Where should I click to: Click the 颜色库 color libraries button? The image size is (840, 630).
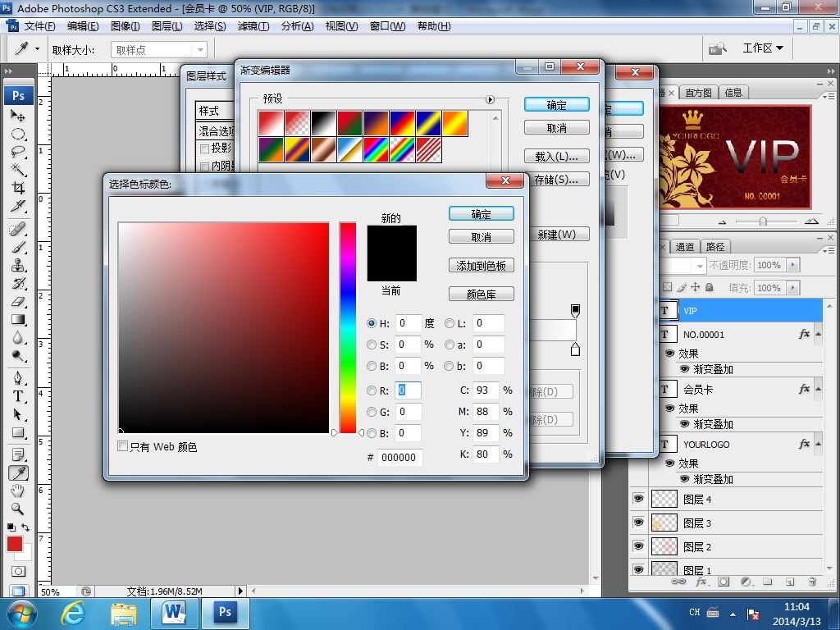[x=481, y=294]
